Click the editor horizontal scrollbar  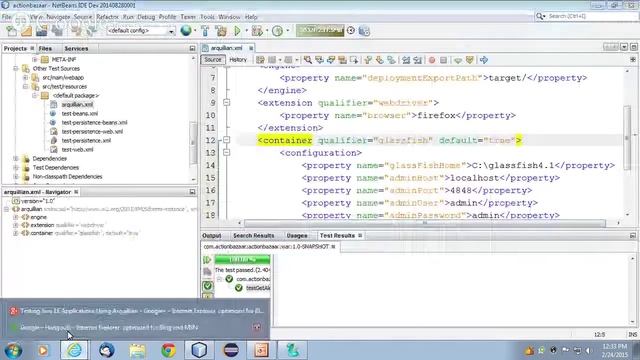pos(424,223)
